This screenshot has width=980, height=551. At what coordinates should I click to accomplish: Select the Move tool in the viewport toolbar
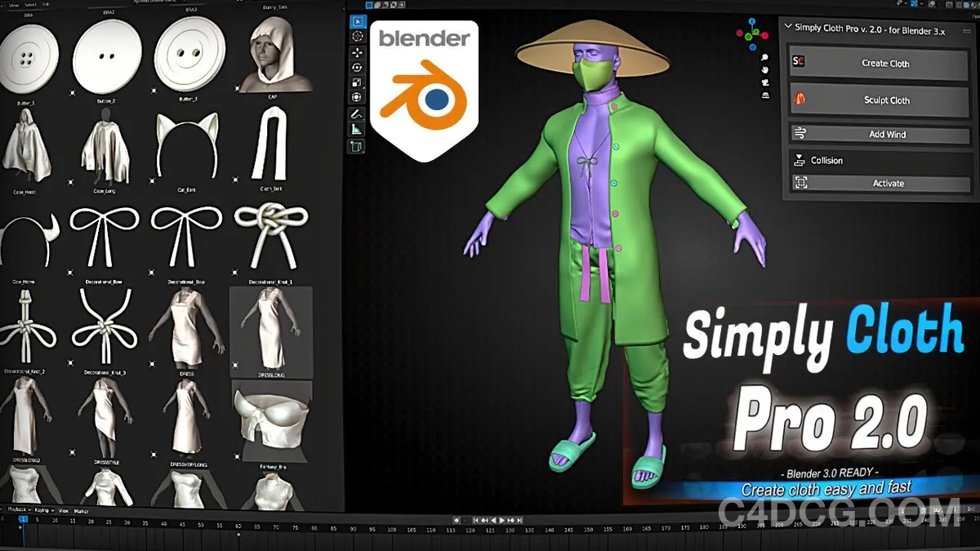(x=357, y=54)
